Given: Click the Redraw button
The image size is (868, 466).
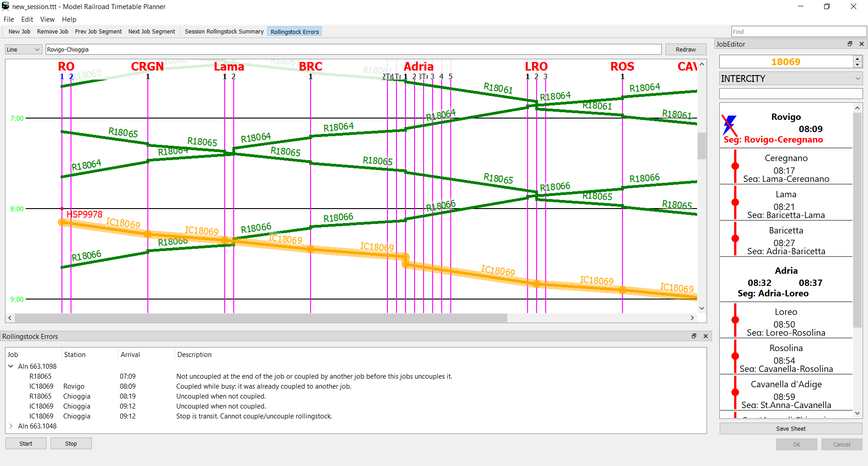Looking at the screenshot, I should 685,49.
